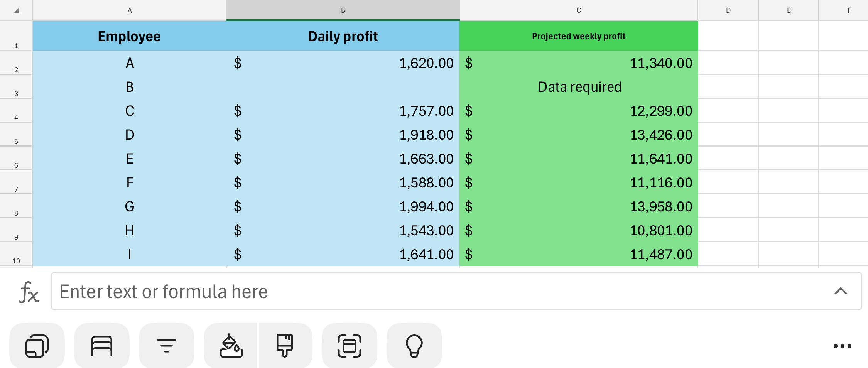The image size is (868, 368).
Task: Tap the scan data from picture icon
Action: 350,346
